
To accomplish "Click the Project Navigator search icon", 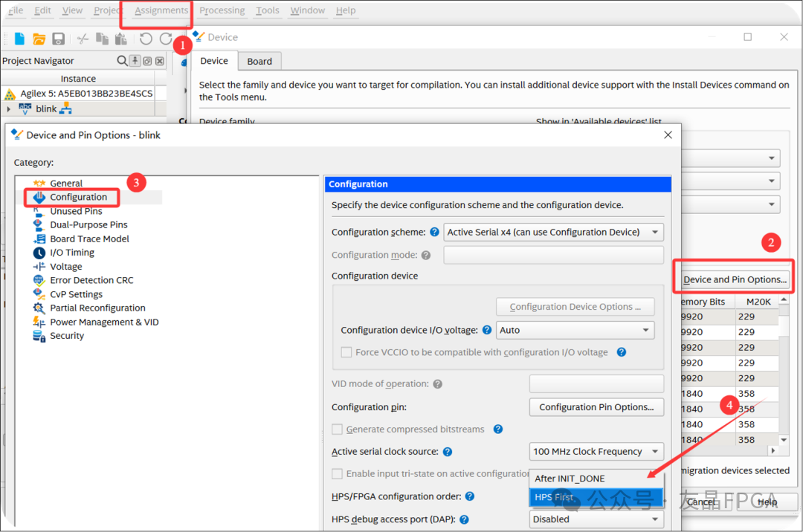I will click(122, 61).
